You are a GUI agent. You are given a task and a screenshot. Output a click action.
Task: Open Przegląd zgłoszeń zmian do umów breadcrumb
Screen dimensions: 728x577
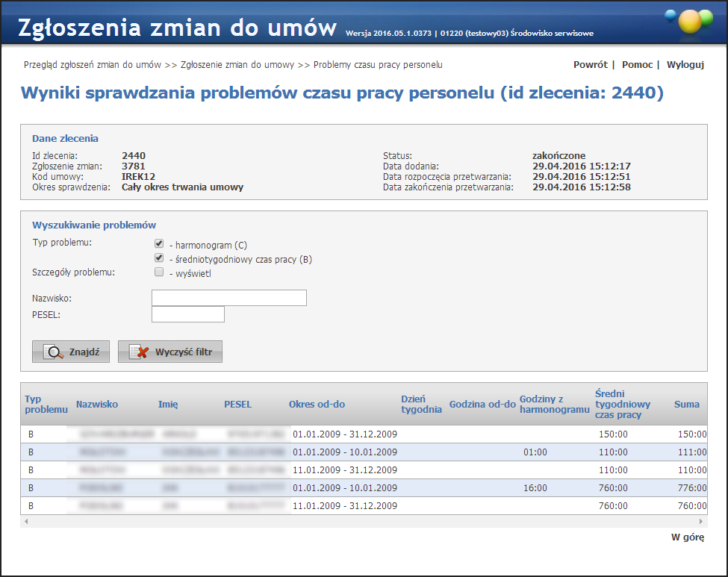[93, 65]
